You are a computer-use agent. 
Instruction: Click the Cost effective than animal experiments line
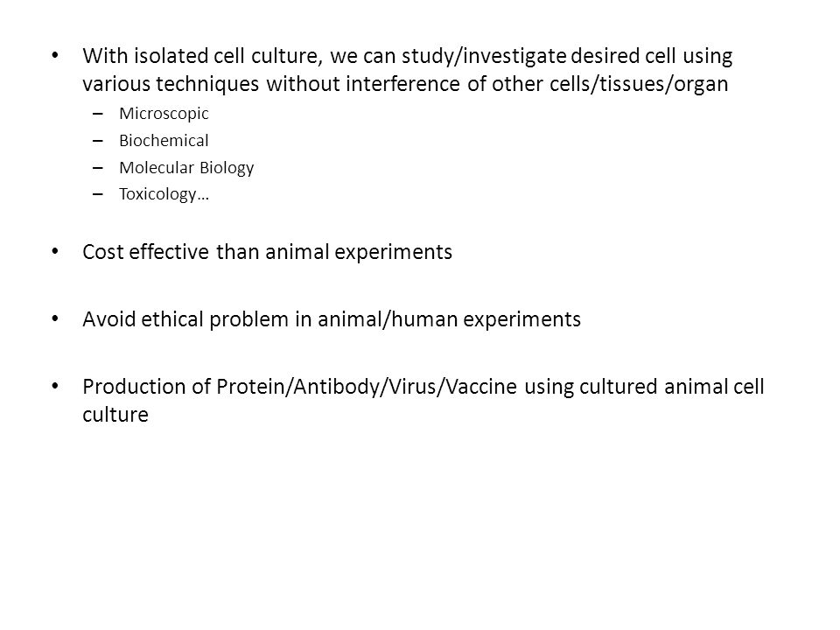point(268,252)
